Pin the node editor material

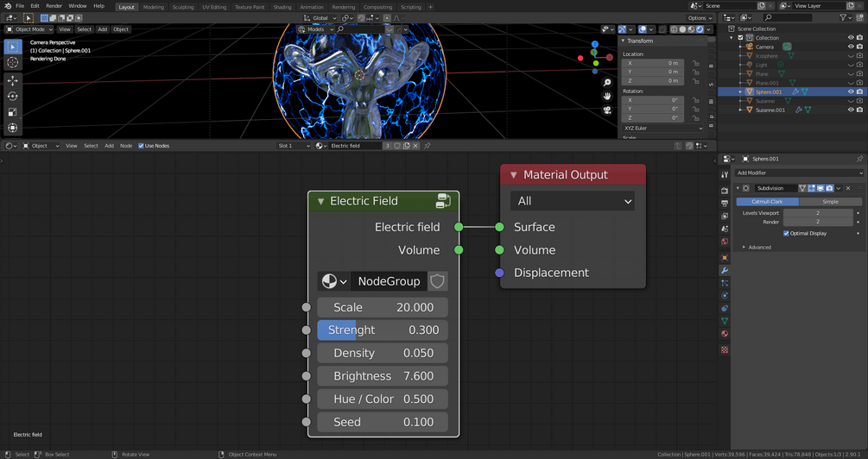point(428,146)
